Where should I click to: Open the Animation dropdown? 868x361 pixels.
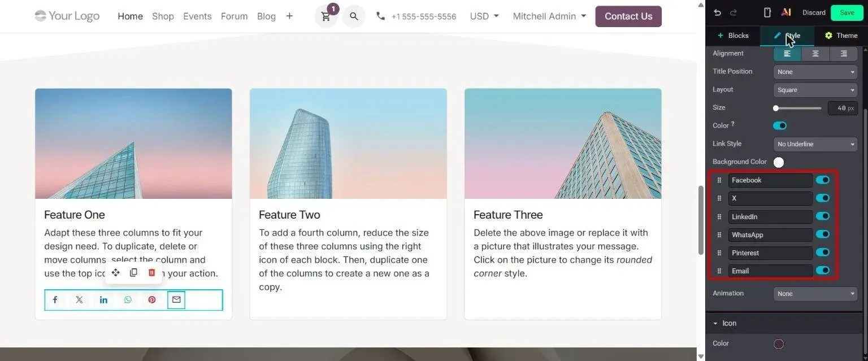coord(815,294)
